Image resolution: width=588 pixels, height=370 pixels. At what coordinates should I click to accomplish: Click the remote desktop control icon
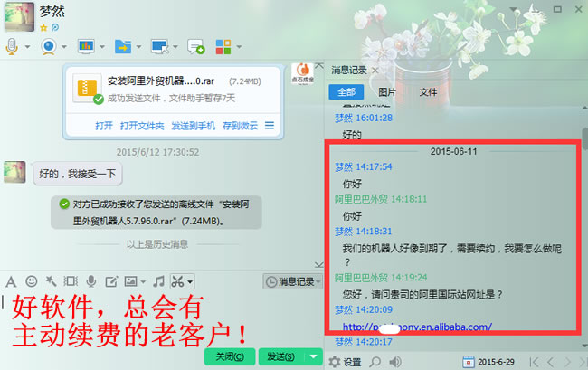(160, 46)
